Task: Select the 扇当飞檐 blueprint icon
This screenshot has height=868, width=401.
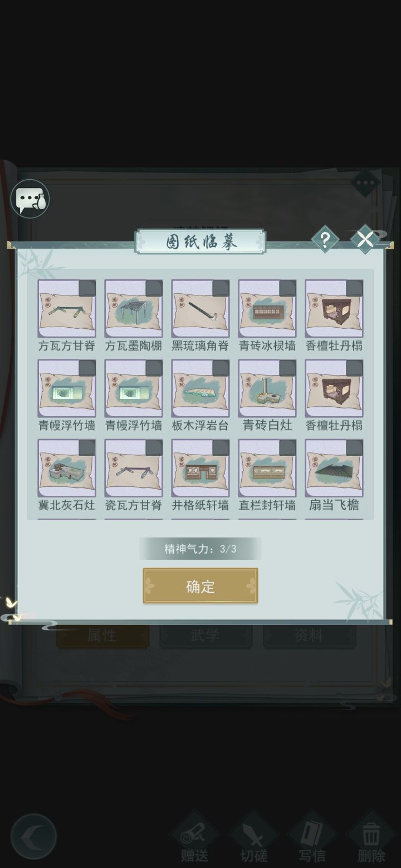Action: 334,468
